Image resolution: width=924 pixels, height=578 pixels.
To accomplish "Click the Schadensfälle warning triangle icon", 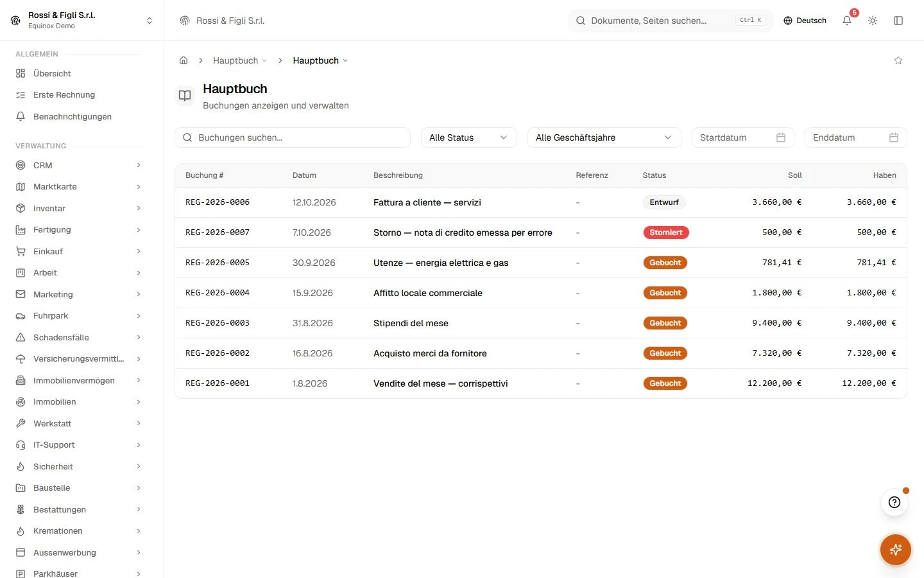I will (21, 337).
